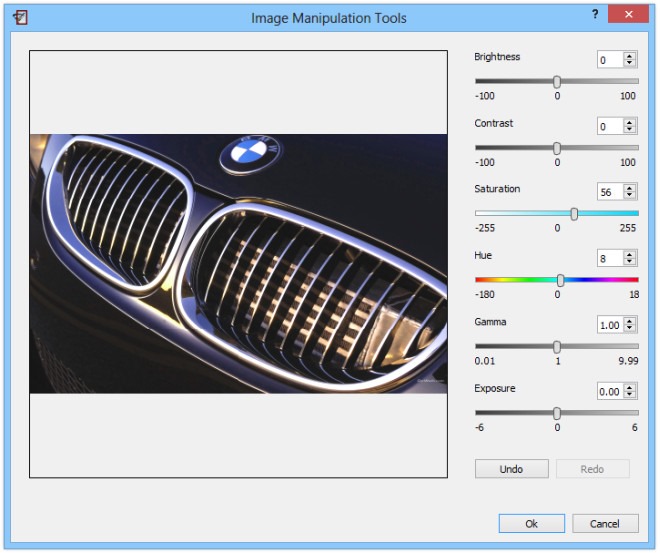Click the 9.99 mark under Gamma slider
The width and height of the screenshot is (660, 553).
(x=628, y=361)
